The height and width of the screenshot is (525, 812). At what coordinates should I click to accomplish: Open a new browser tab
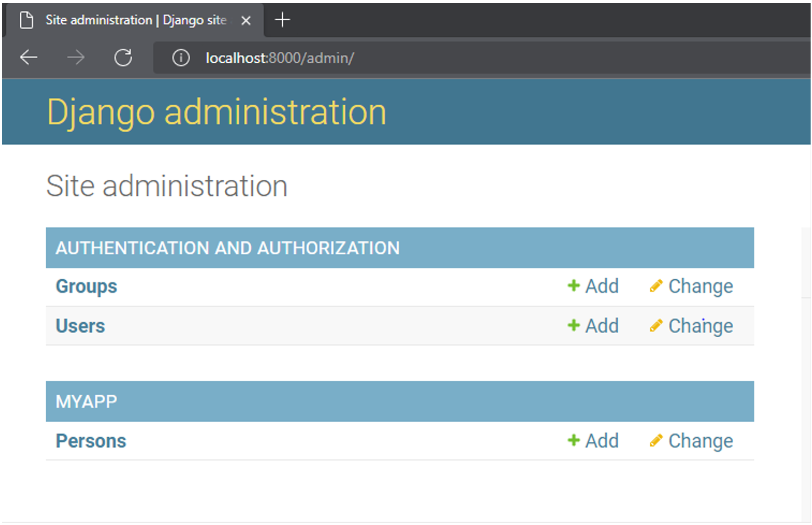(282, 20)
